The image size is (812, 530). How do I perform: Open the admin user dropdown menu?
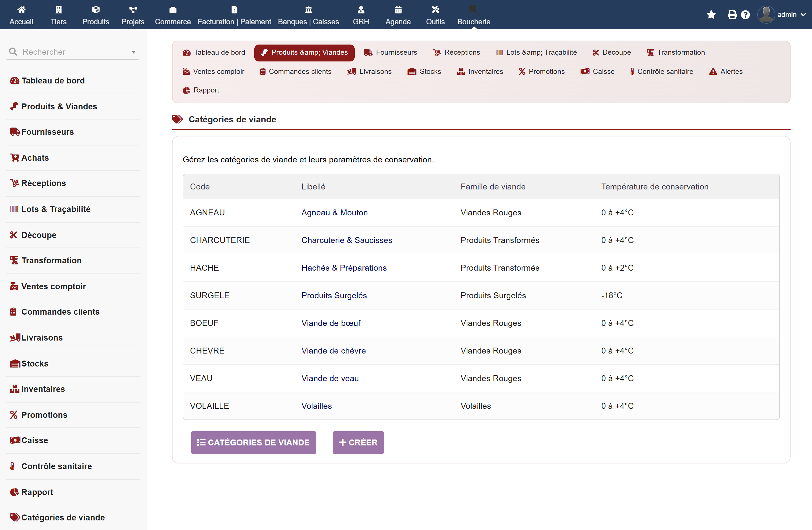(782, 15)
